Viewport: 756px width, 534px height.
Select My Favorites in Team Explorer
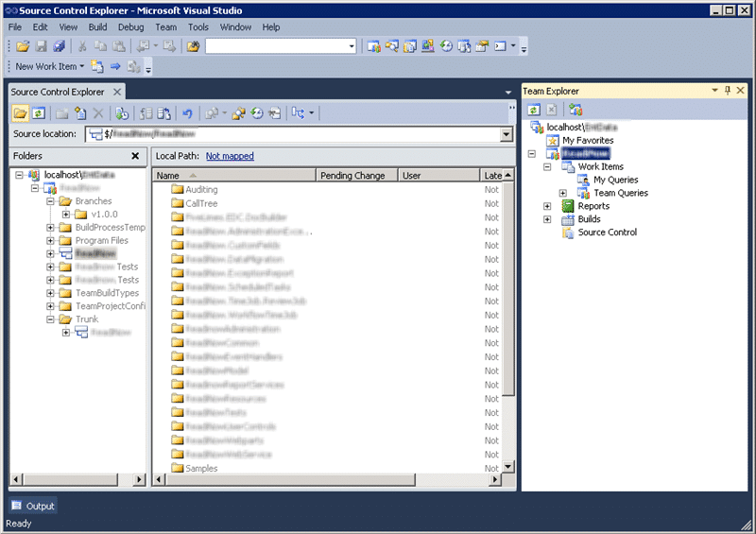[x=588, y=141]
